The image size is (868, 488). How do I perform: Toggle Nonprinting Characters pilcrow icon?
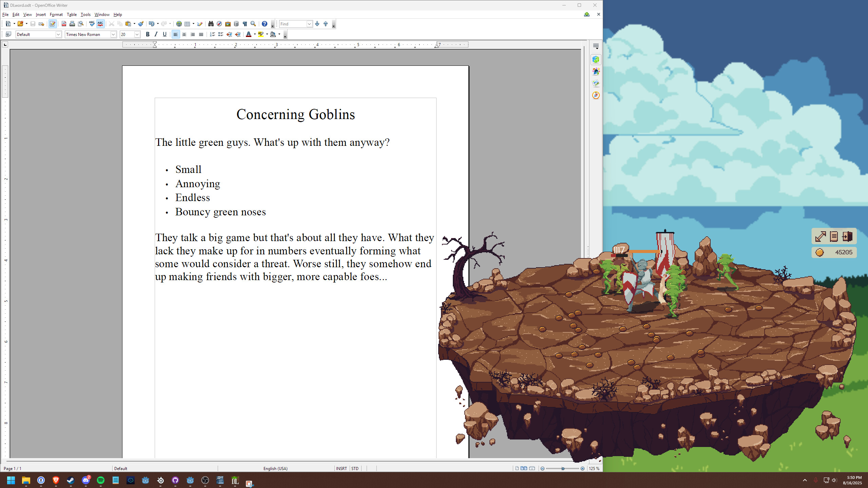click(245, 24)
